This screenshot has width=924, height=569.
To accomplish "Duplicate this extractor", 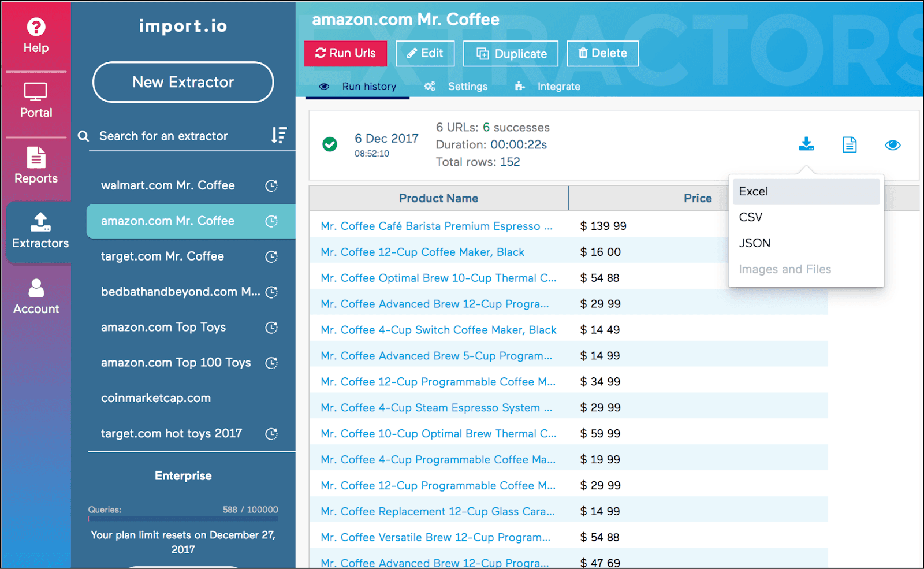I will pos(511,53).
